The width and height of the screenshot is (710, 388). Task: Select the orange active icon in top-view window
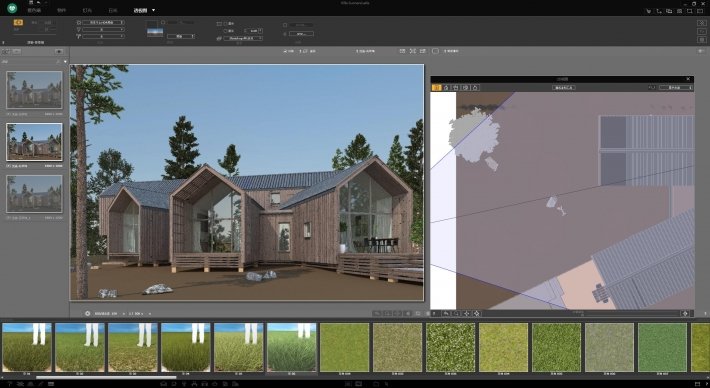coord(437,87)
